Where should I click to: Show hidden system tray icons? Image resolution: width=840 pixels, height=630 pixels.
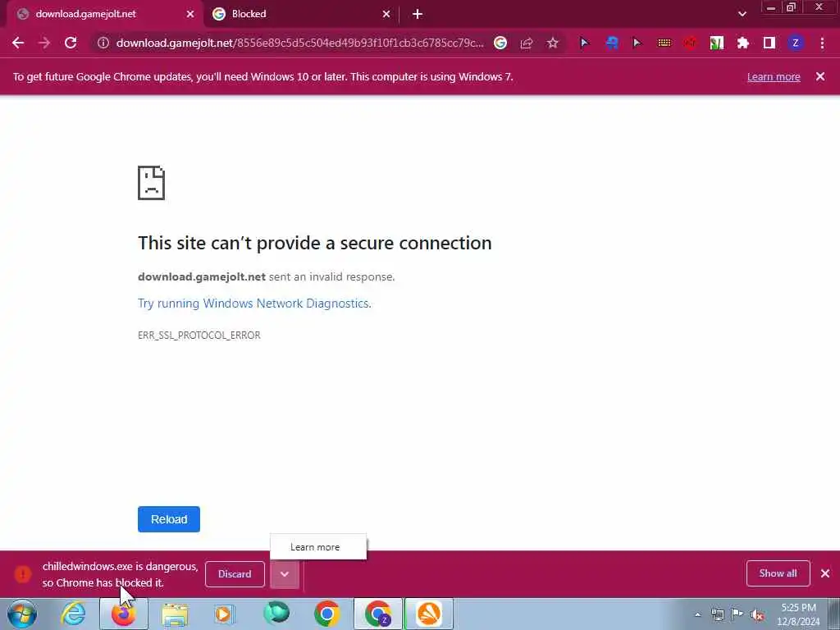coord(697,615)
